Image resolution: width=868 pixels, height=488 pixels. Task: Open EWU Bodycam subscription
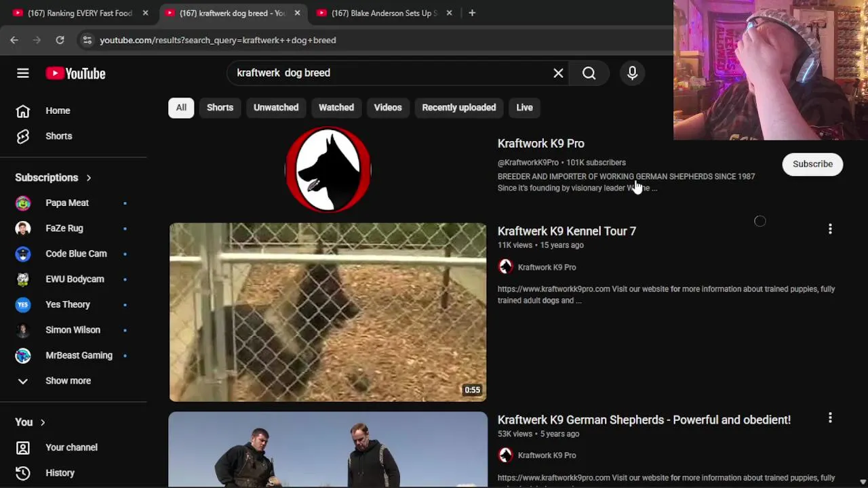point(73,279)
